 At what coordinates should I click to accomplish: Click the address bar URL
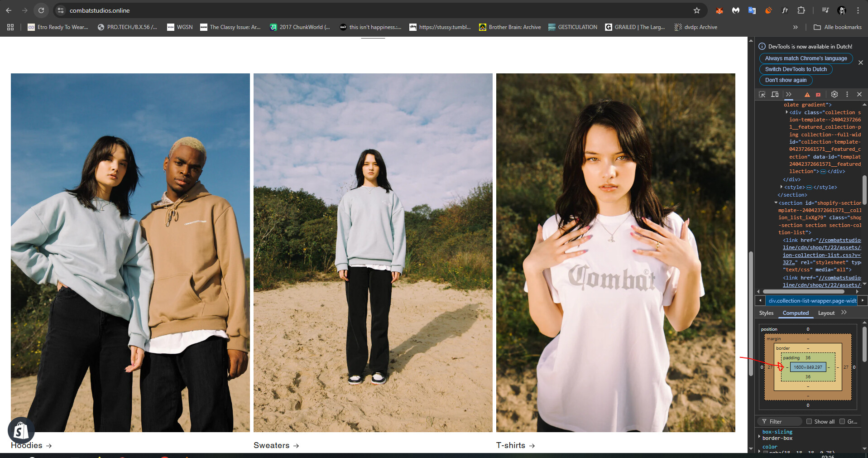[x=100, y=10]
